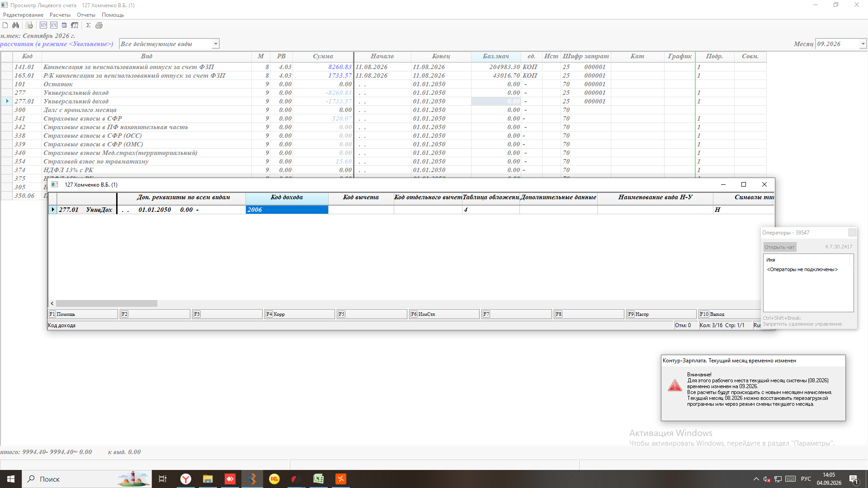Click the F10 Выход button
This screenshot has width=868, height=488.
tap(730, 314)
